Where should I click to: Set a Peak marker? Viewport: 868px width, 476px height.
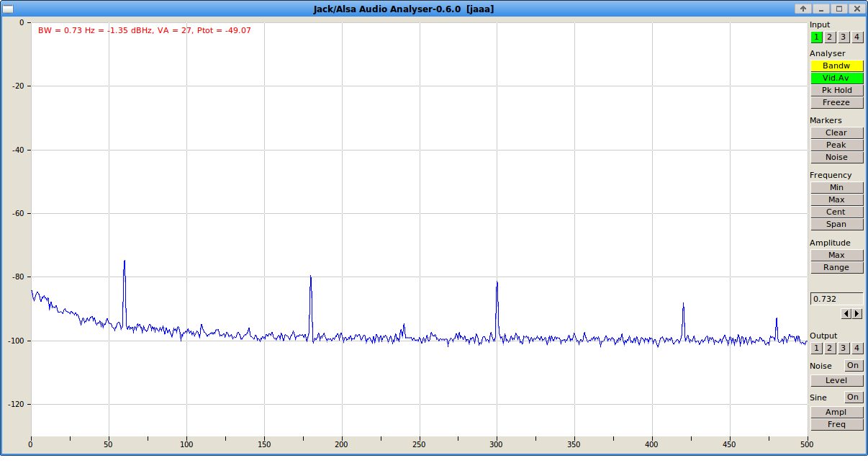point(837,145)
